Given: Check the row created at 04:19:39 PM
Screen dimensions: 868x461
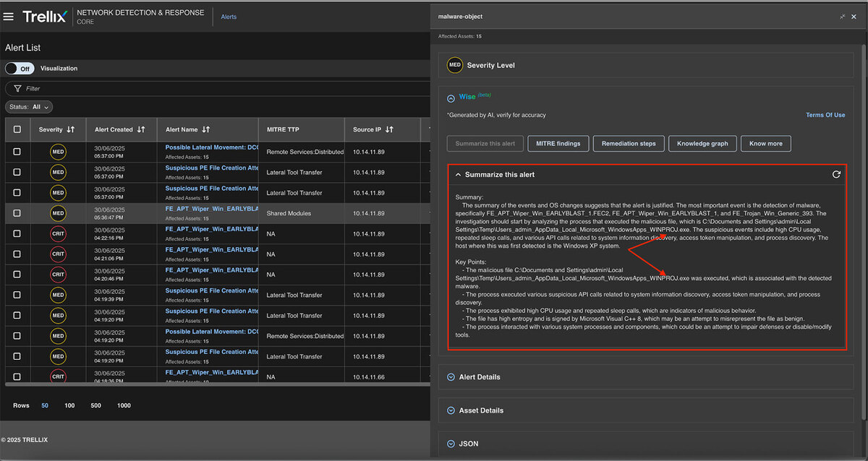Looking at the screenshot, I should [x=17, y=295].
